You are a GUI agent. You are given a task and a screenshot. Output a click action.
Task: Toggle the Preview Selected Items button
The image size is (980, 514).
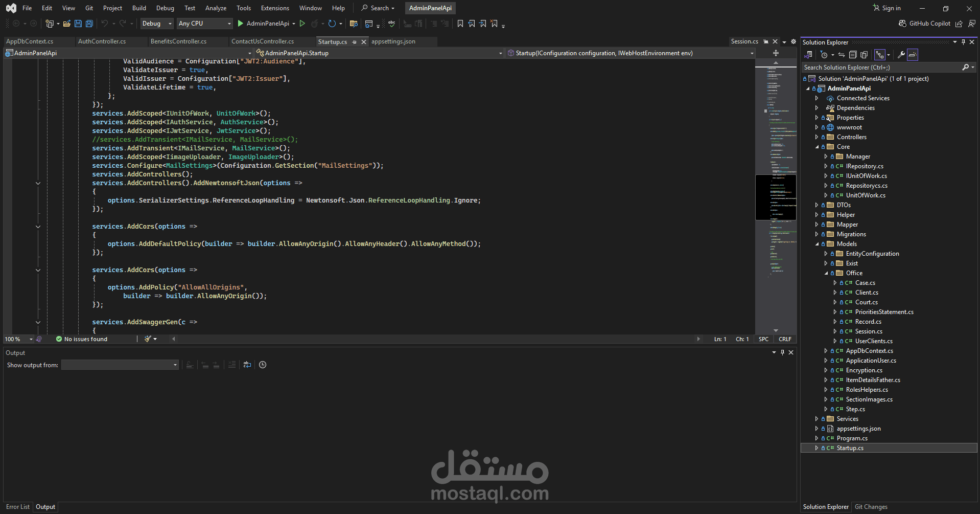(913, 55)
